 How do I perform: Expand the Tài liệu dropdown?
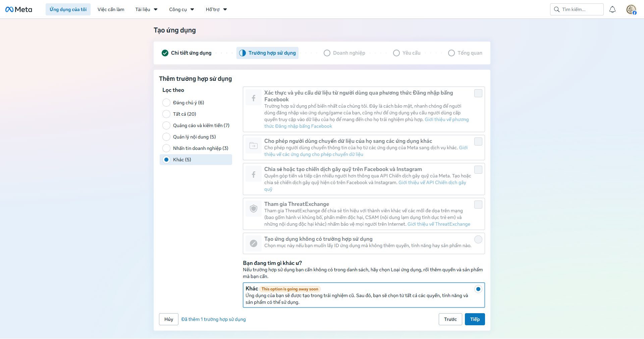click(147, 9)
